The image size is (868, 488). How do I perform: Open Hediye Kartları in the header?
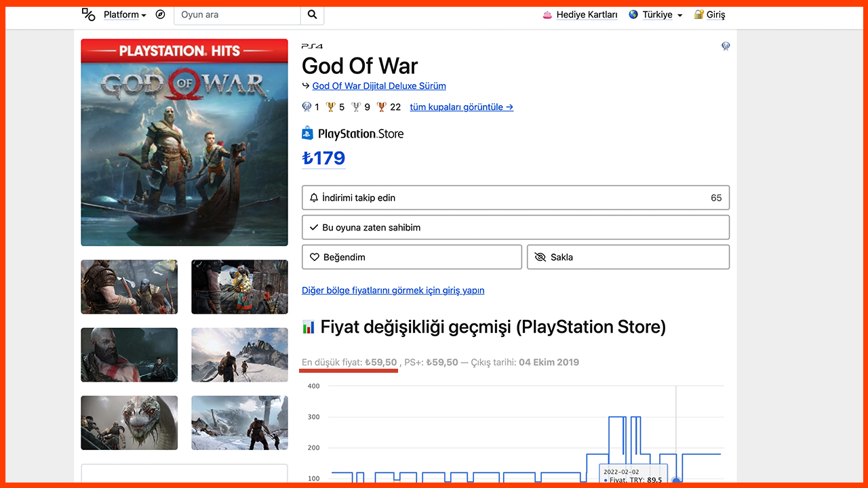pyautogui.click(x=587, y=15)
